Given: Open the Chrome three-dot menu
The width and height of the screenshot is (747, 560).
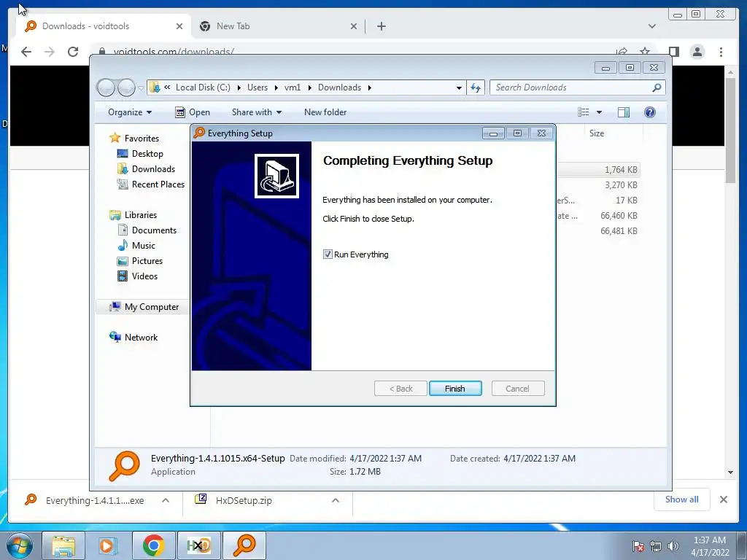Looking at the screenshot, I should [721, 52].
